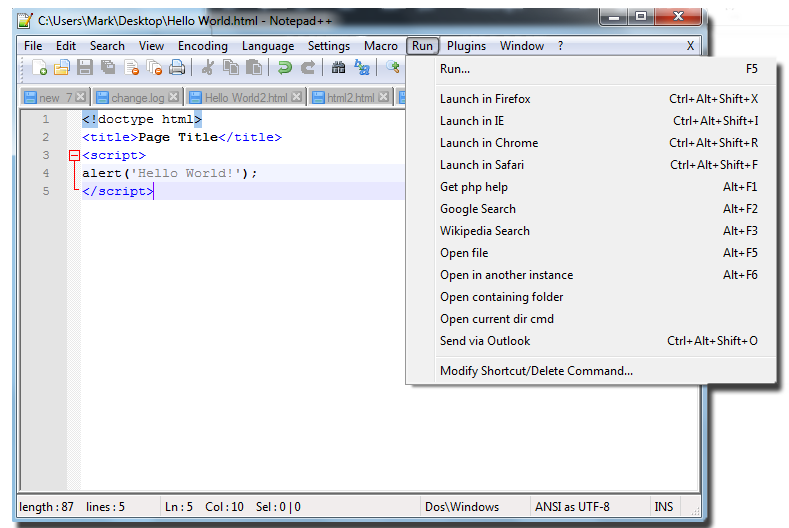Switch to the html2.html tab
Screen dimensions: 789x528
pos(350,97)
